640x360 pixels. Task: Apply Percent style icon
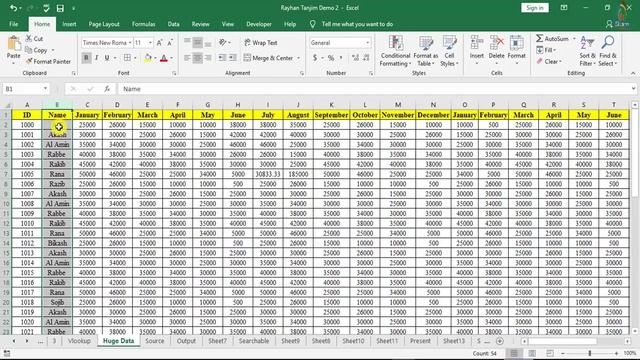pos(331,58)
